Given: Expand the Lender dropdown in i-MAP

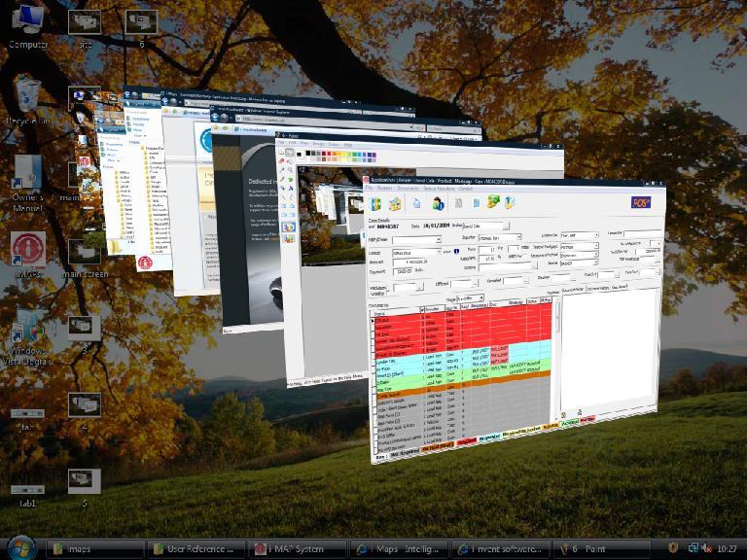Looking at the screenshot, I should tap(439, 252).
